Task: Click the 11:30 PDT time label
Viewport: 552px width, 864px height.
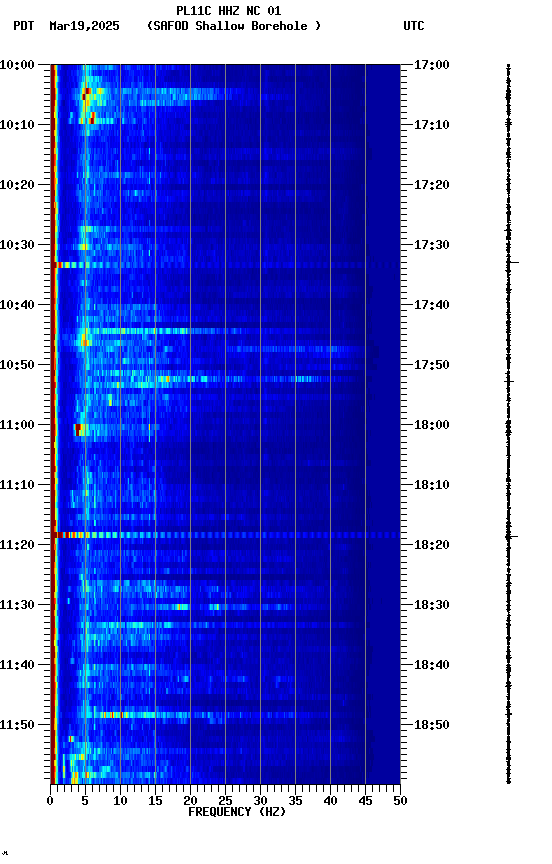Action: (x=17, y=605)
